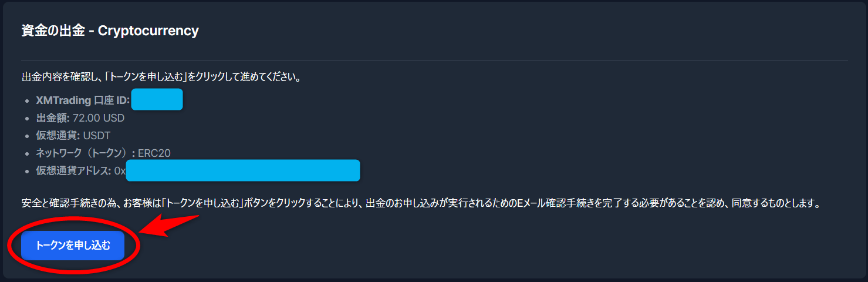Click the bullet before XMTrading 口座 ID
The width and height of the screenshot is (868, 282).
[x=27, y=101]
